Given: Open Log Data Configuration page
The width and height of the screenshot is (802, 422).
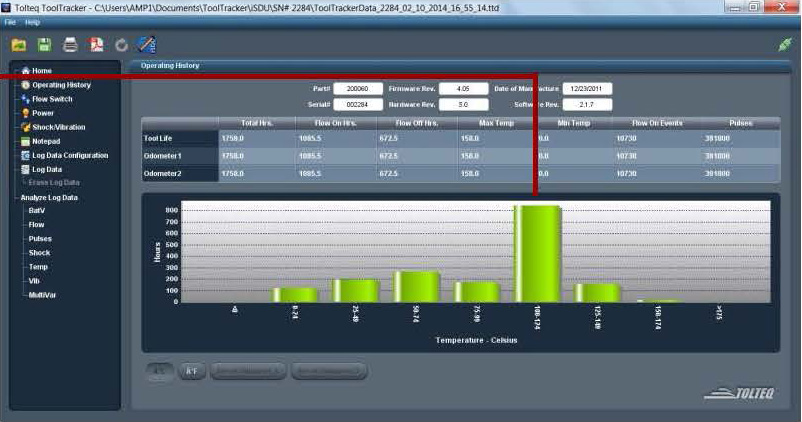Looking at the screenshot, I should pyautogui.click(x=69, y=155).
